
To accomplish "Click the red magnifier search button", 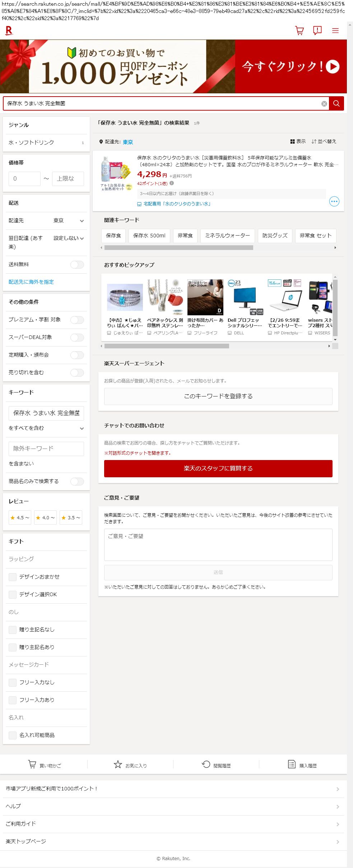I will 336,103.
